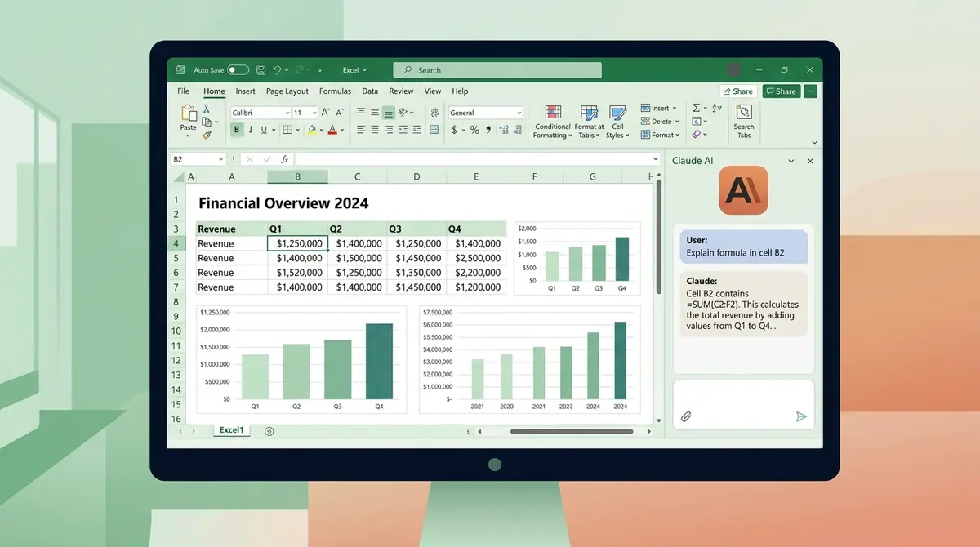The height and width of the screenshot is (547, 980).
Task: Click the Increase Indent icon
Action: pyautogui.click(x=416, y=129)
